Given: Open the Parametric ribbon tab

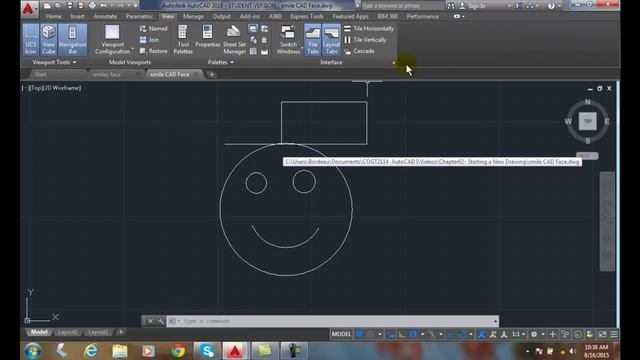Looking at the screenshot, I should 139,16.
